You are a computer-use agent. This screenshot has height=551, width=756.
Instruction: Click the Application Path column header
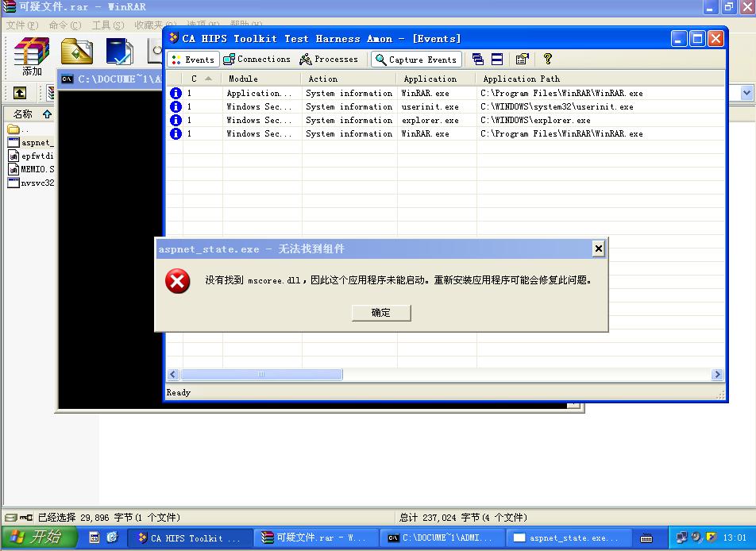click(x=600, y=79)
